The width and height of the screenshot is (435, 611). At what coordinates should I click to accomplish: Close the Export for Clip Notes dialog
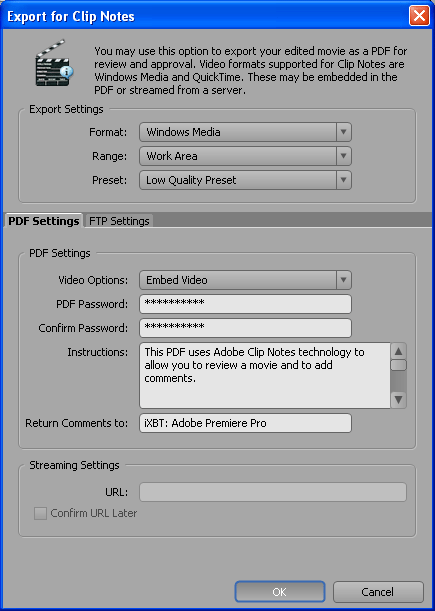pos(419,16)
